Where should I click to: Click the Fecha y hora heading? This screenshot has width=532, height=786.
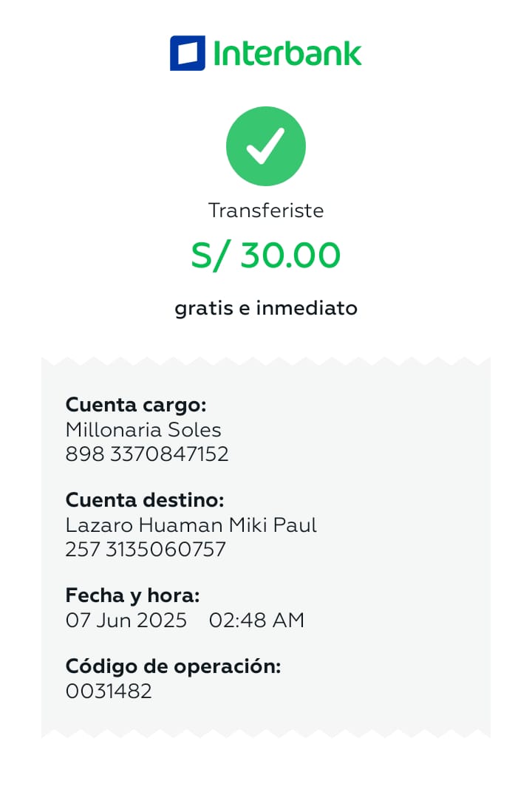pyautogui.click(x=133, y=595)
